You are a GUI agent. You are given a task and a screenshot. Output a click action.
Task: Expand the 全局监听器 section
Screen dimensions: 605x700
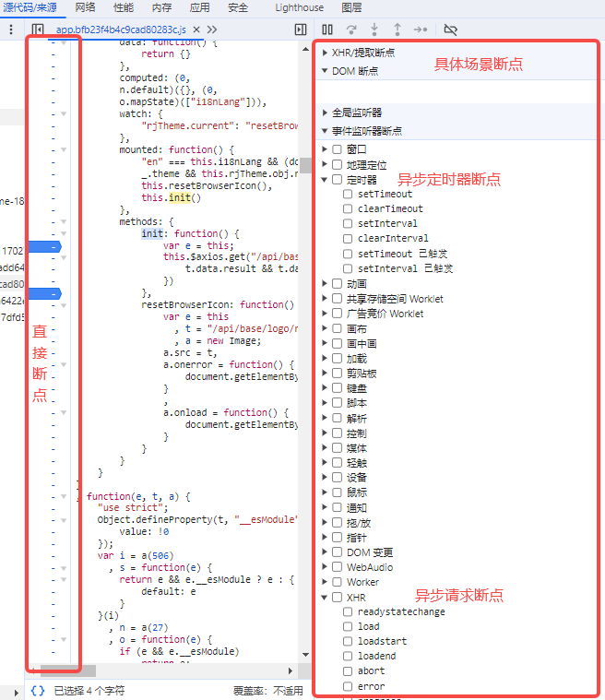(325, 113)
